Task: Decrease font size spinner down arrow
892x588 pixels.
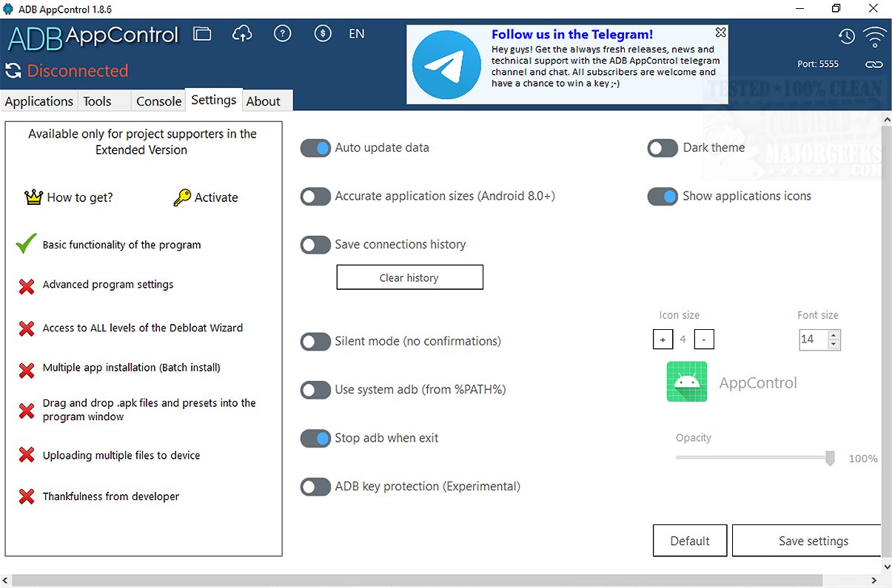Action: [x=834, y=344]
